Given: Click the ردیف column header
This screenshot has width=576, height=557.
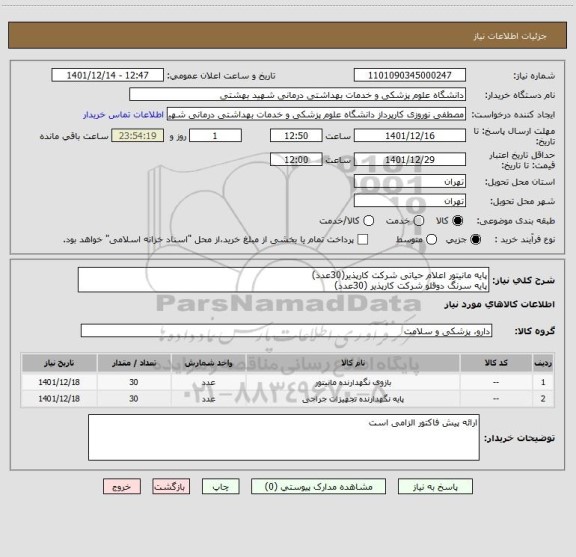Looking at the screenshot, I should 543,363.
